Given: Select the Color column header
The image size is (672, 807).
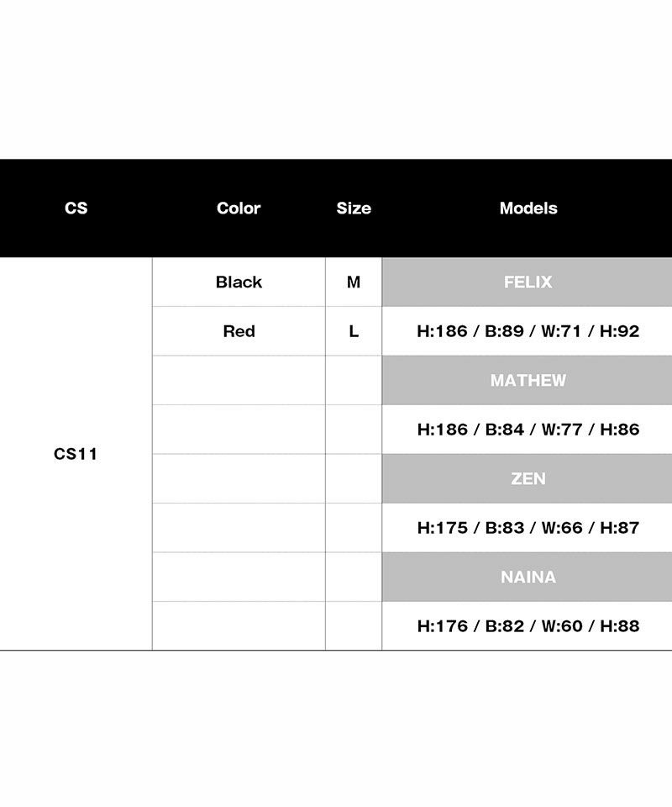Looking at the screenshot, I should coord(239,208).
